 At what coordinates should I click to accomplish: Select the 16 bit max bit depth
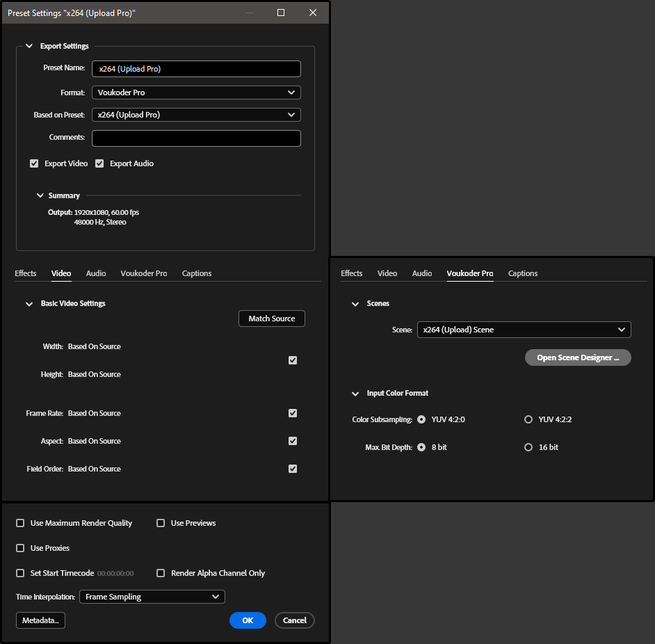[x=528, y=447]
